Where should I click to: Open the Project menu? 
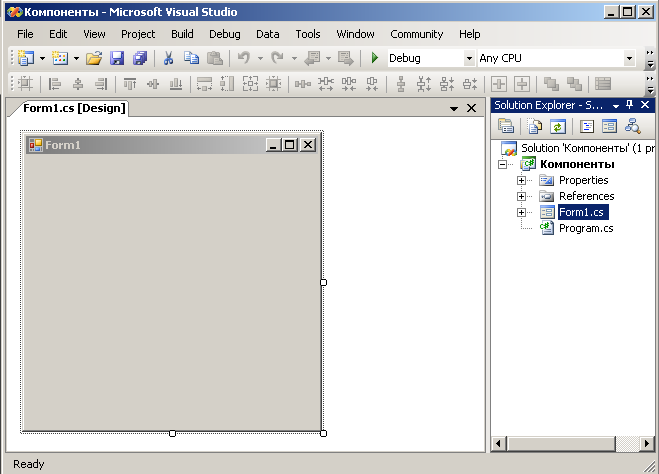point(138,34)
